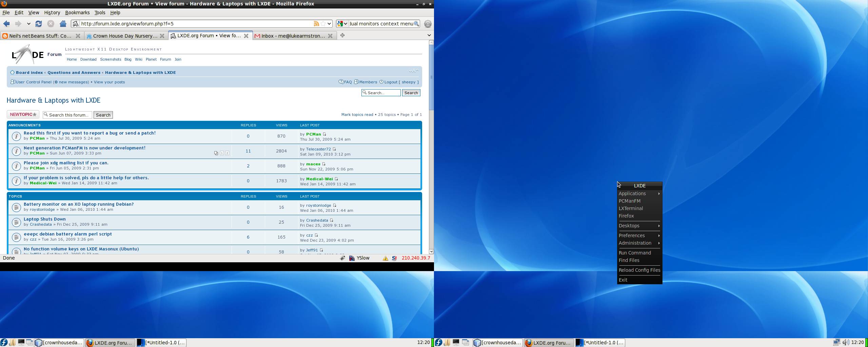Open the list all tabs dropdown

click(429, 35)
